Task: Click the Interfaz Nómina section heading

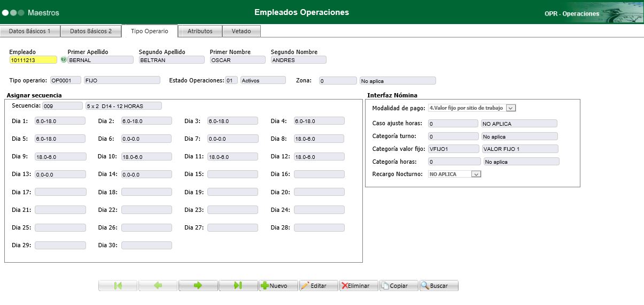Action: click(x=392, y=95)
